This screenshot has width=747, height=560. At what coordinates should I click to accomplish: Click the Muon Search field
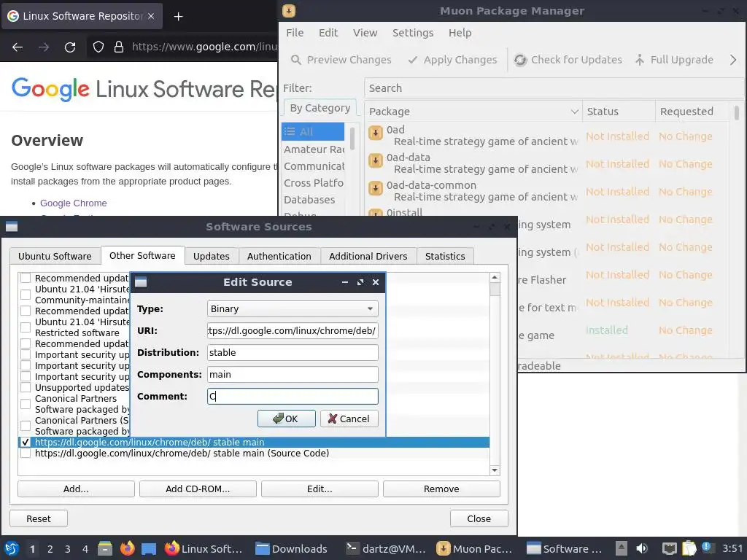pos(554,88)
